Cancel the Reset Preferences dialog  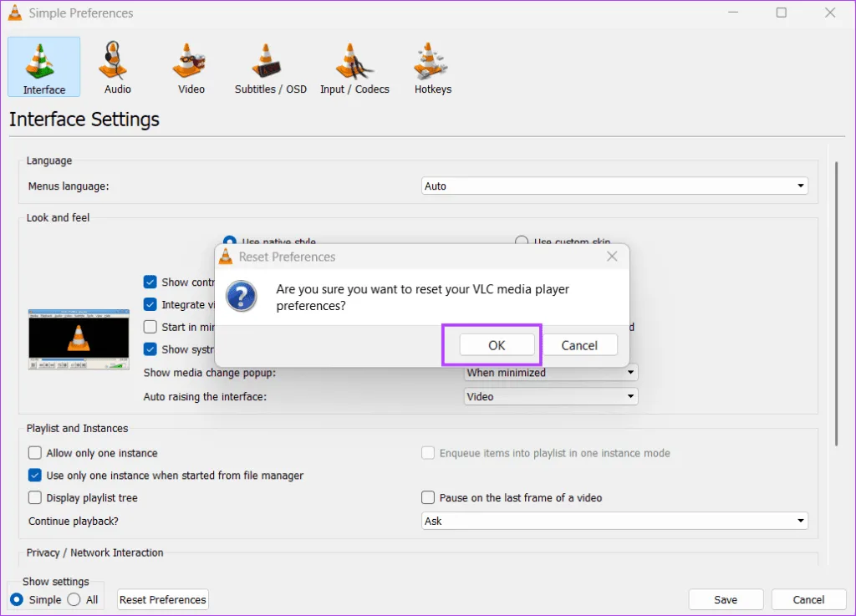pos(579,345)
